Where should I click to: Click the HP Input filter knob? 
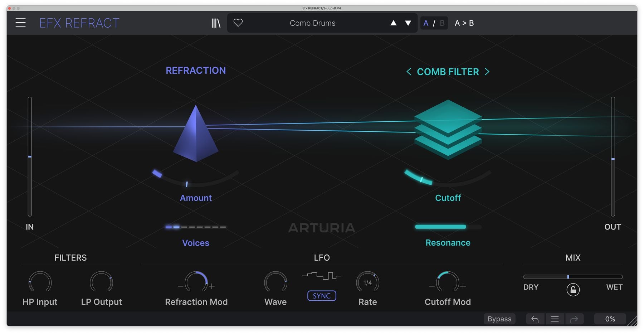click(x=40, y=282)
